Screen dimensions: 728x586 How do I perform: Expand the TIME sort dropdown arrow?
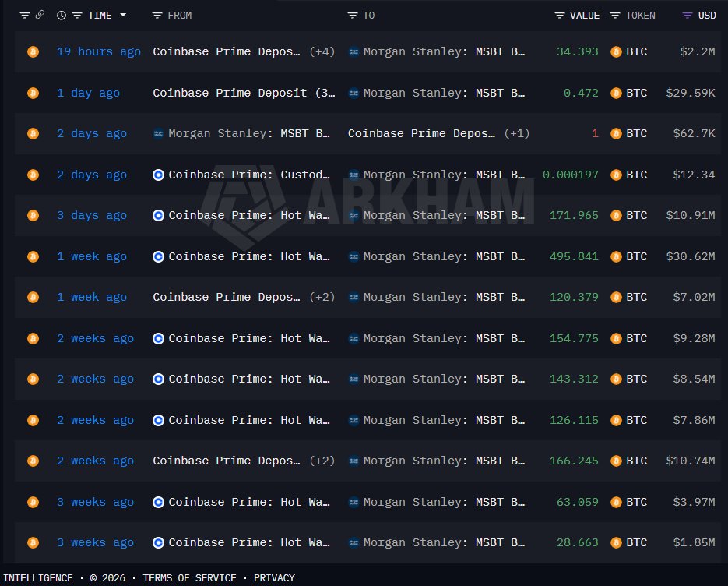click(x=123, y=15)
